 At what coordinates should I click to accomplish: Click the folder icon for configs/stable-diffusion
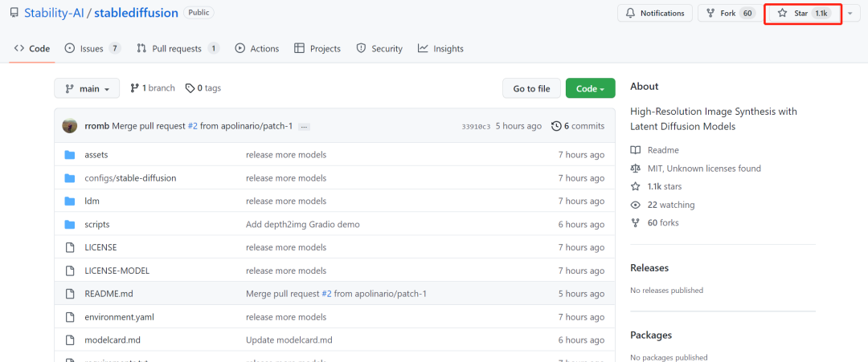[70, 178]
